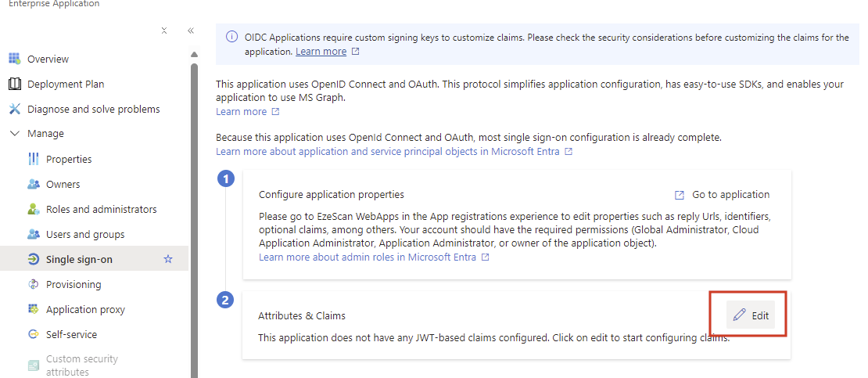This screenshot has height=378, width=868.
Task: Collapse sidebar with double chevron
Action: (x=191, y=31)
